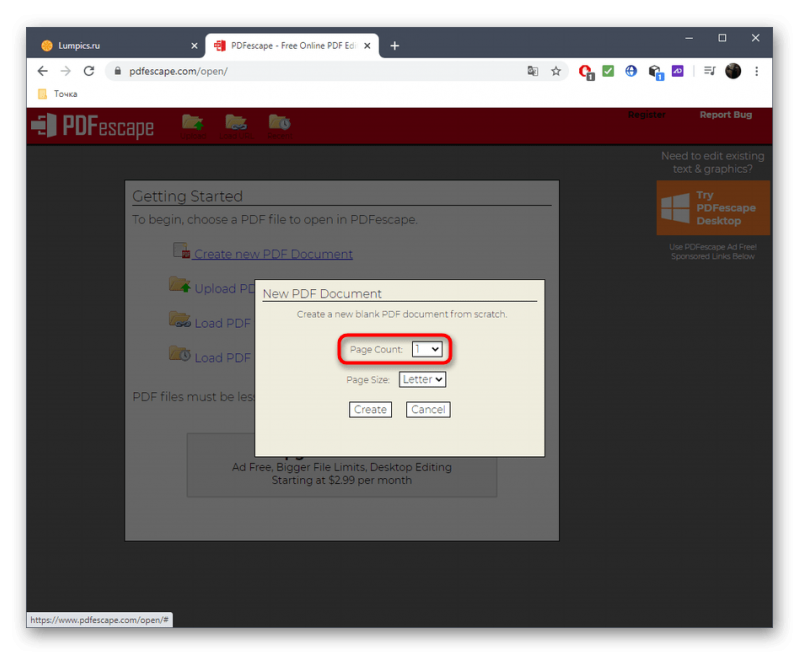Open the user profile avatar
The height and width of the screenshot is (655, 800).
point(733,71)
